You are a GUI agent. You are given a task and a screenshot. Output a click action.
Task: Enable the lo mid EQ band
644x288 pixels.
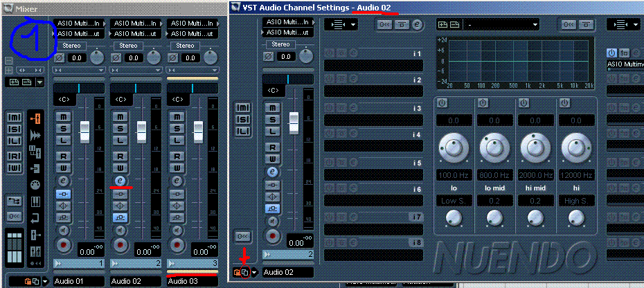point(483,102)
